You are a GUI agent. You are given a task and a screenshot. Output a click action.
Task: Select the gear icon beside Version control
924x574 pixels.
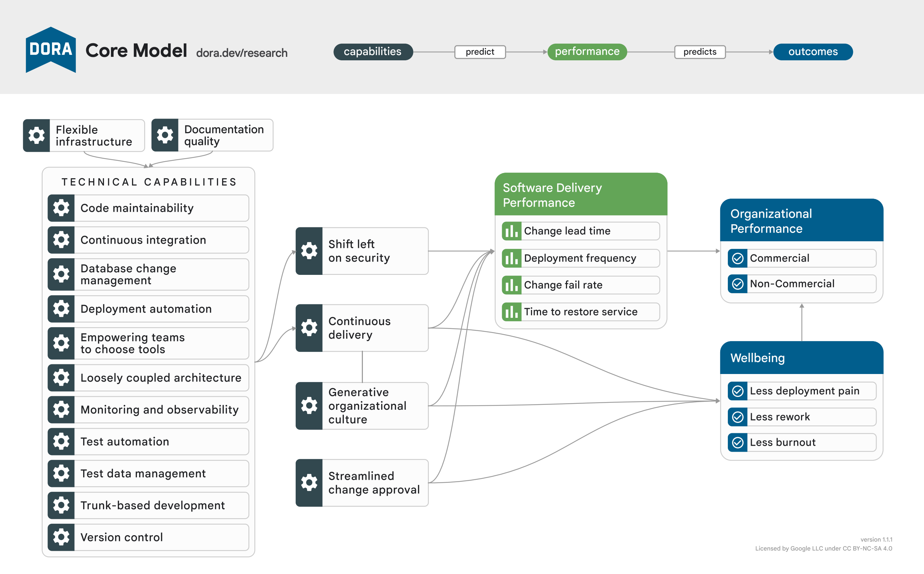[61, 537]
